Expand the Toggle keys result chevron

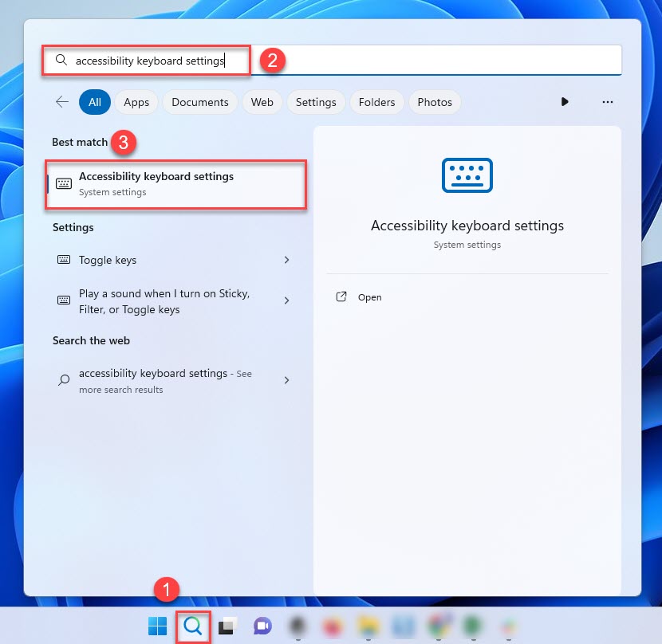(x=286, y=260)
